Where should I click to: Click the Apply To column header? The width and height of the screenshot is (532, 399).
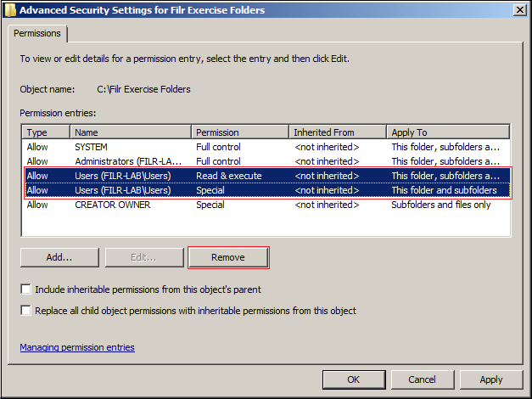pos(447,132)
